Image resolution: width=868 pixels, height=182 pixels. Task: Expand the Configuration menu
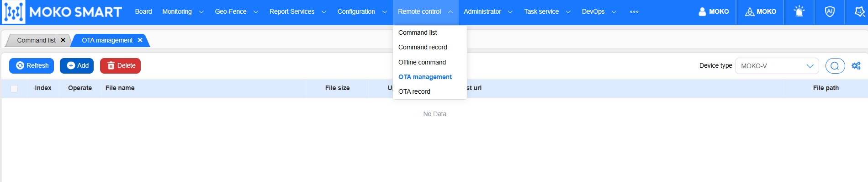(x=362, y=11)
